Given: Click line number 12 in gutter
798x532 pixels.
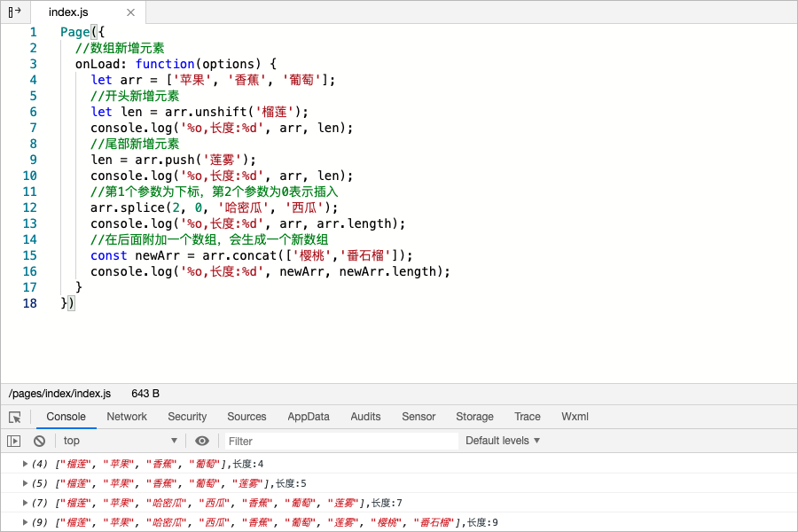Looking at the screenshot, I should 29,207.
